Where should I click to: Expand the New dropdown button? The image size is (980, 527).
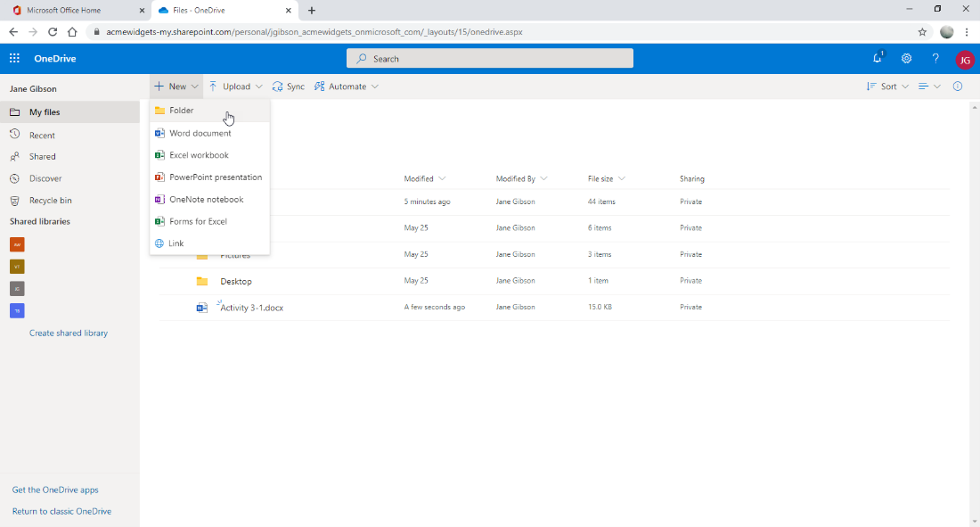pos(176,86)
